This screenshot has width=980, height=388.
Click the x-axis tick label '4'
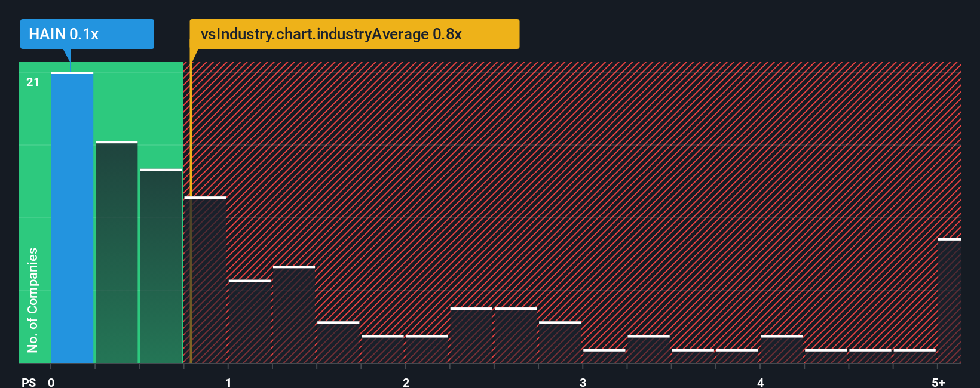(760, 383)
